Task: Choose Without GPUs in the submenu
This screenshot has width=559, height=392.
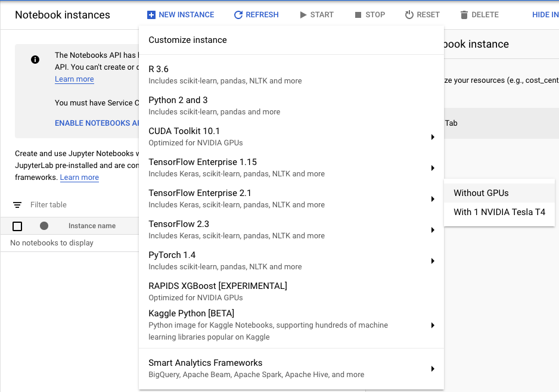Action: (499, 193)
